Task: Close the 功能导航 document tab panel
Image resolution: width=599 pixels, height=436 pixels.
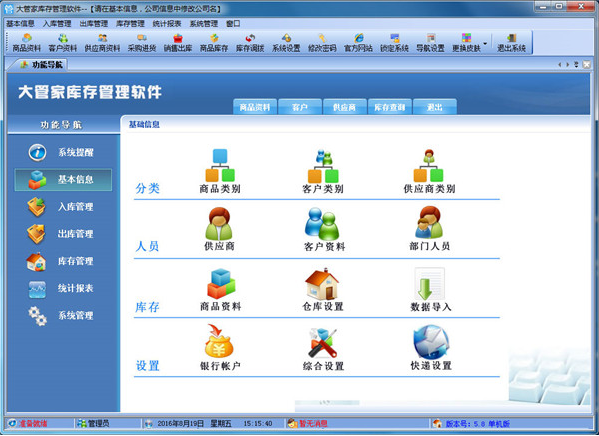Action: coord(586,65)
